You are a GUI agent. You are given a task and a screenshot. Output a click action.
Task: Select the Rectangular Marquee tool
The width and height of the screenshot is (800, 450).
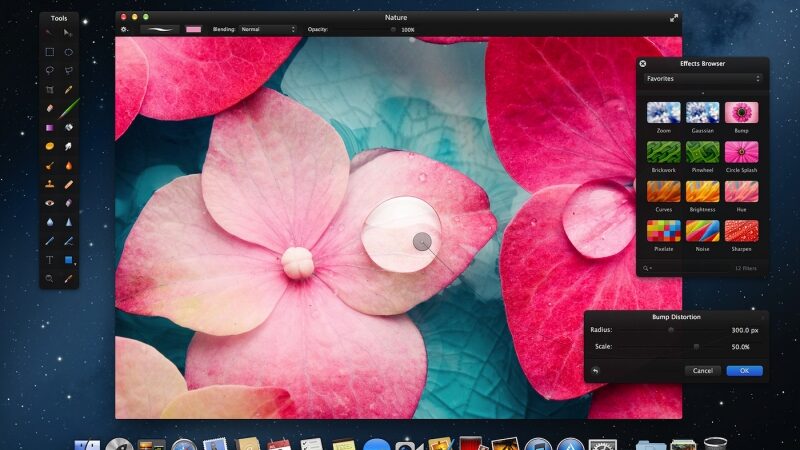49,52
